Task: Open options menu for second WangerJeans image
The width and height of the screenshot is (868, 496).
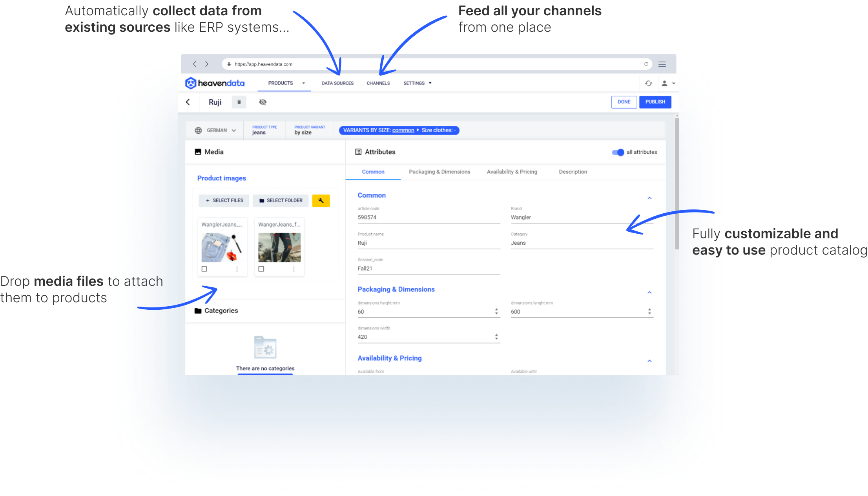Action: point(294,269)
